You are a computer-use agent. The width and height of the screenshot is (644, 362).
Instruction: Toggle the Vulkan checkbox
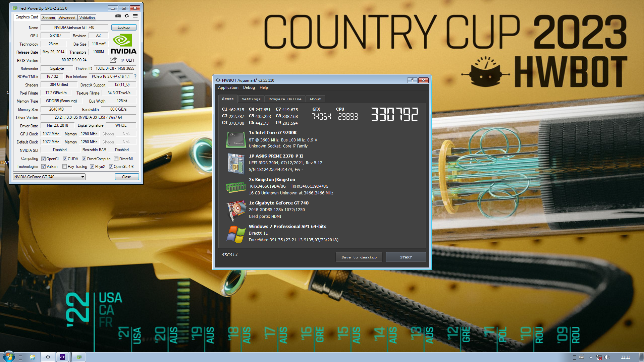coord(43,167)
